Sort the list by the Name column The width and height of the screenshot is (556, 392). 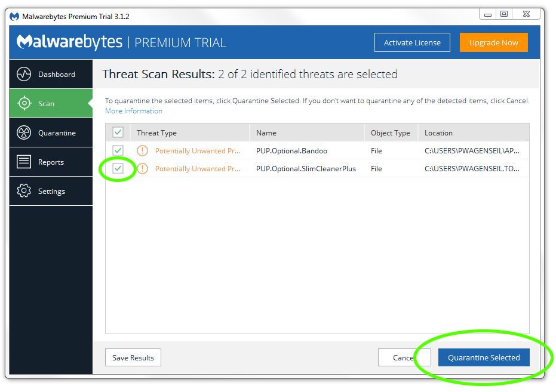(x=266, y=132)
